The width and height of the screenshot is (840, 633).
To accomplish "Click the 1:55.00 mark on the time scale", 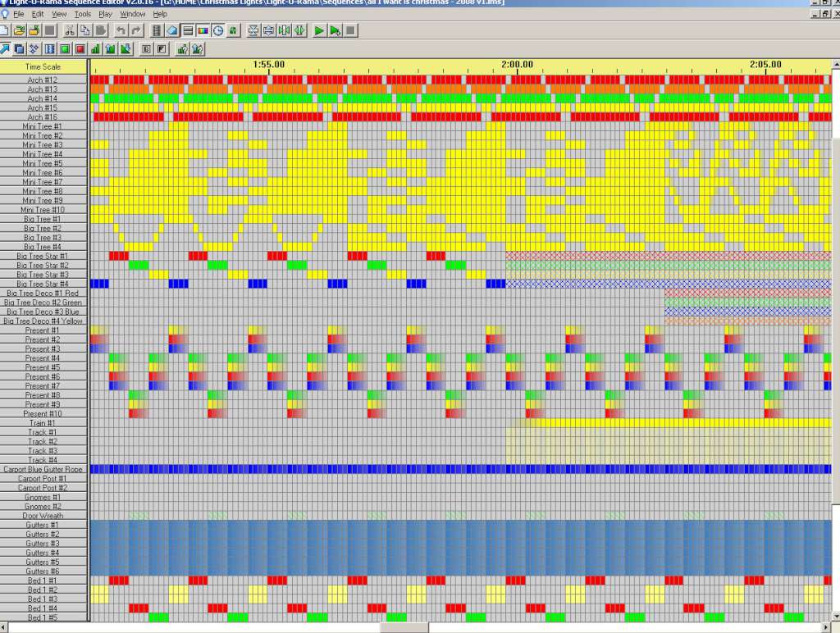I will tap(268, 64).
